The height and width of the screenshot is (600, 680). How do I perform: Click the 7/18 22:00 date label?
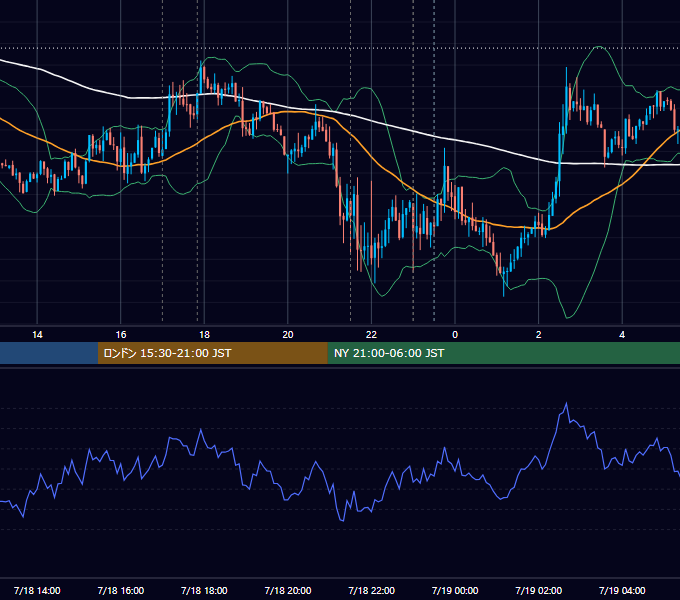click(372, 590)
